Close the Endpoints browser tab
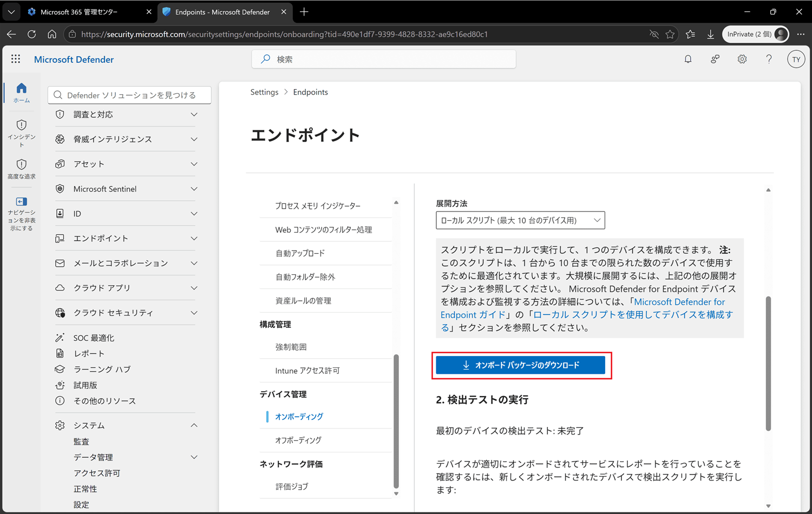This screenshot has height=514, width=812. 284,12
